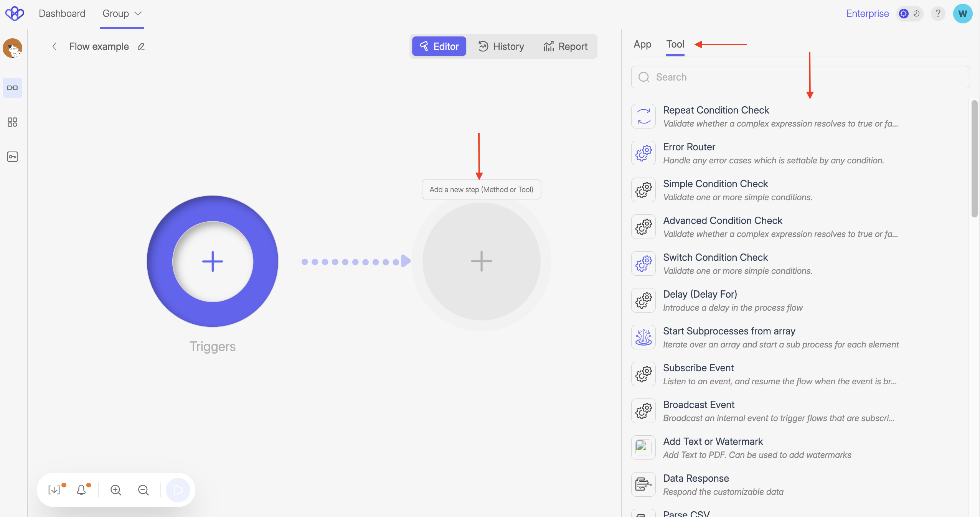Open the Dashboard menu item
Viewport: 980px width, 517px height.
(x=62, y=13)
